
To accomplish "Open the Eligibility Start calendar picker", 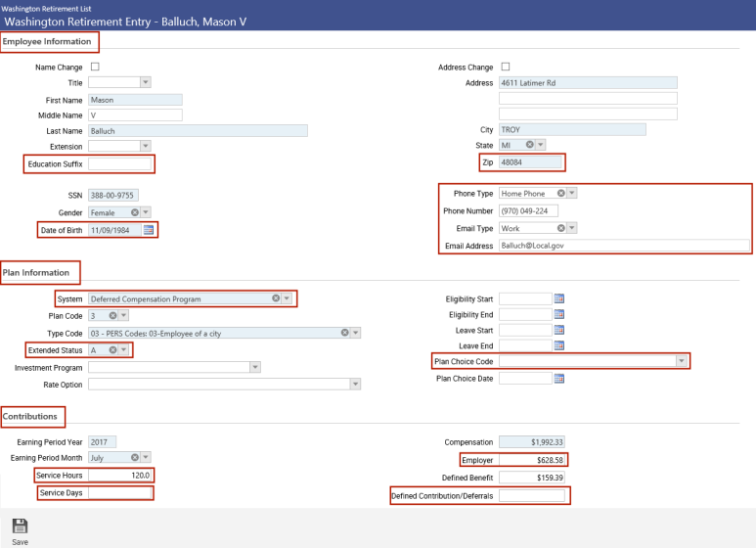I will click(559, 298).
